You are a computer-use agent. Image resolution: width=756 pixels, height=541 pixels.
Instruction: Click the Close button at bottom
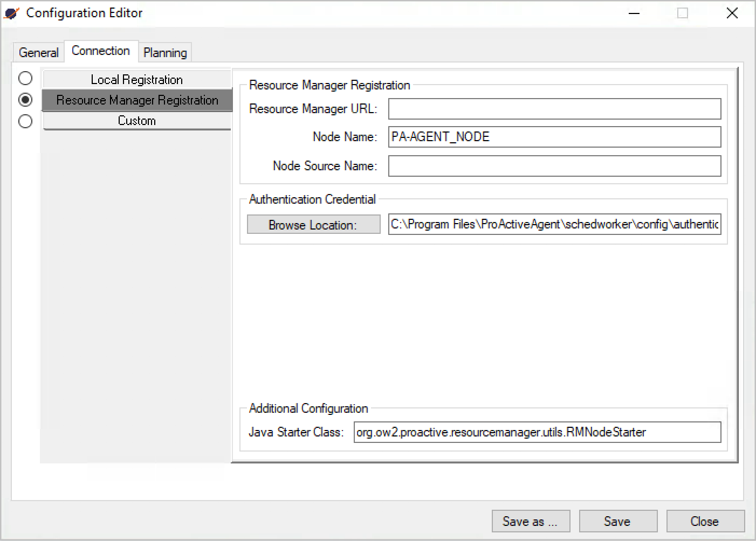705,522
